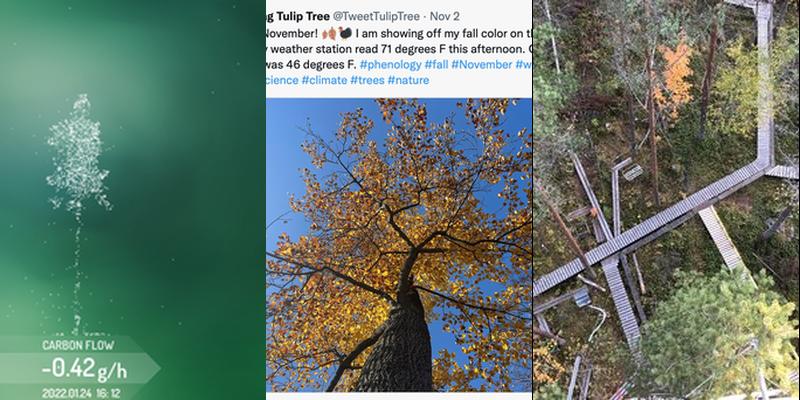
Task: Click the 2022.01.24 16:12 timestamp
Action: [81, 393]
